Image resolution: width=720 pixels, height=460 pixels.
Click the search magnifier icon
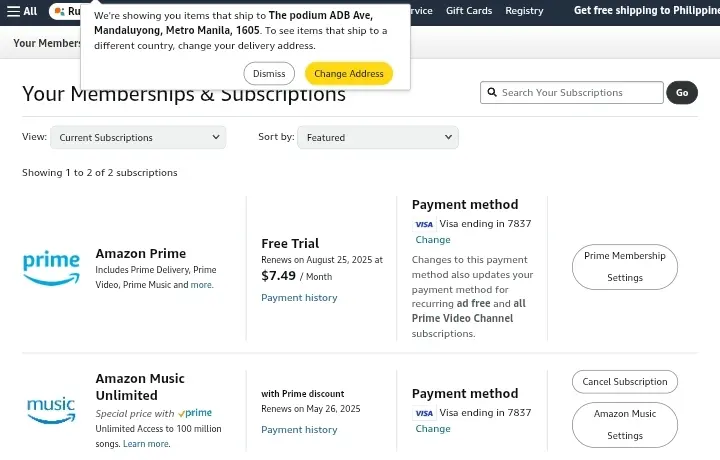[x=492, y=92]
